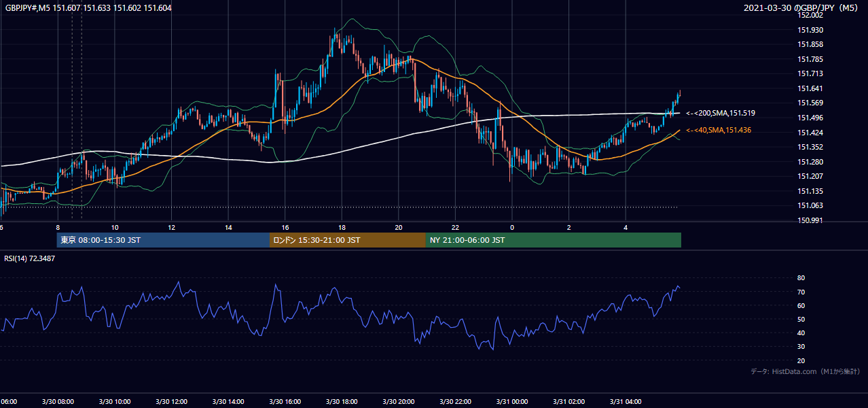Screen dimensions: 868x408
Task: Click price axis value 151.641
Action: 810,88
